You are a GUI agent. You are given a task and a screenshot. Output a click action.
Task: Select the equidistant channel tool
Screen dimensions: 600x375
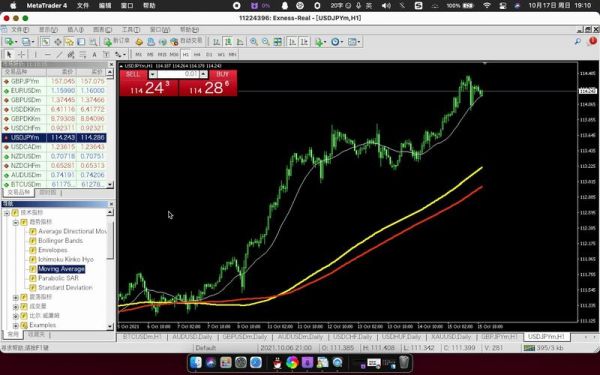point(70,54)
